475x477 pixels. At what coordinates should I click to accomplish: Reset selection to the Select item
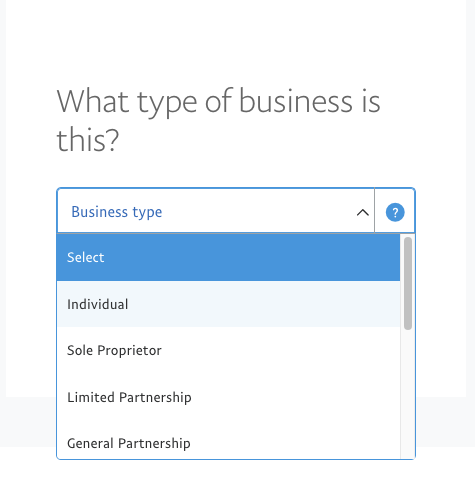(x=228, y=257)
